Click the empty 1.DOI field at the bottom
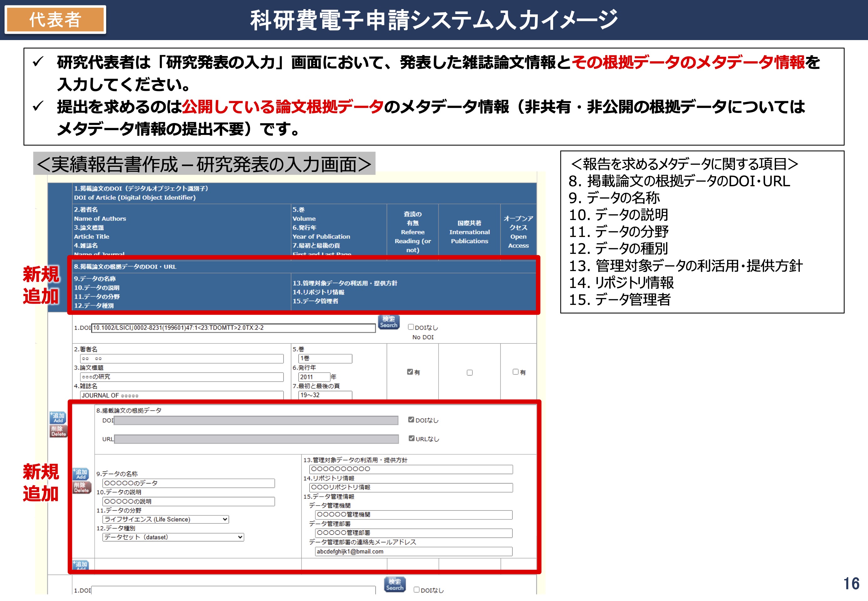Screen dimensions: 868x601 [x=234, y=590]
